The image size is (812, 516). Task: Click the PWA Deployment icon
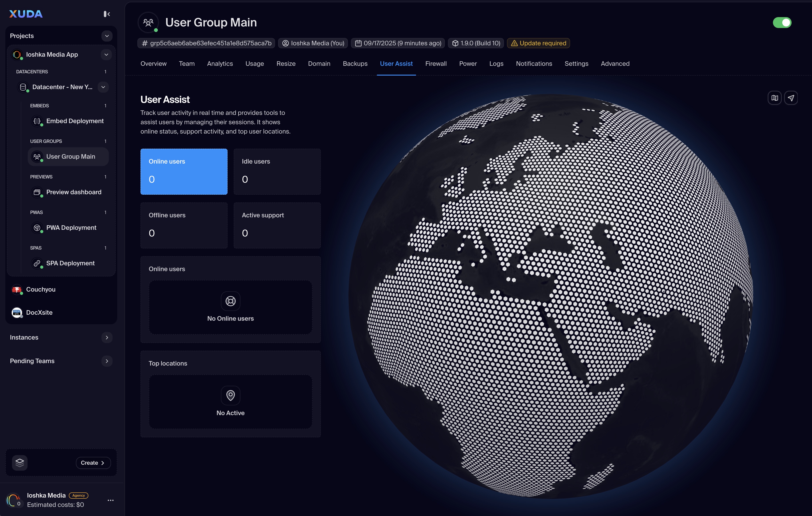37,228
